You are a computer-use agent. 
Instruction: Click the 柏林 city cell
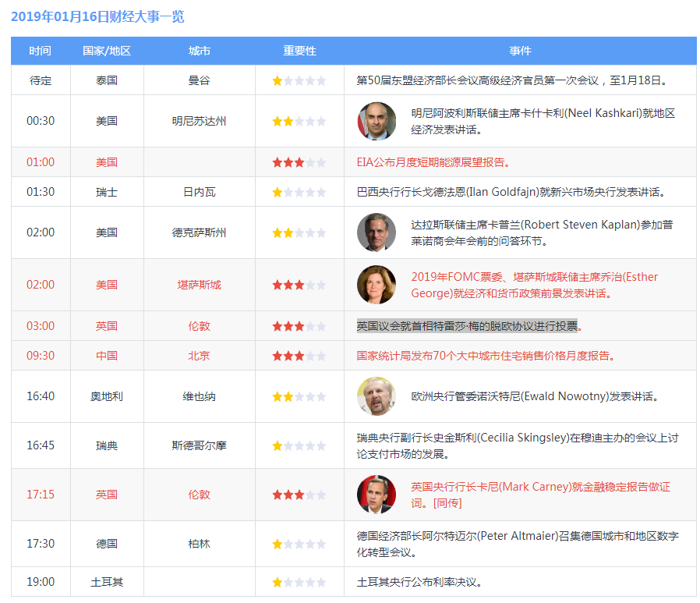point(199,544)
